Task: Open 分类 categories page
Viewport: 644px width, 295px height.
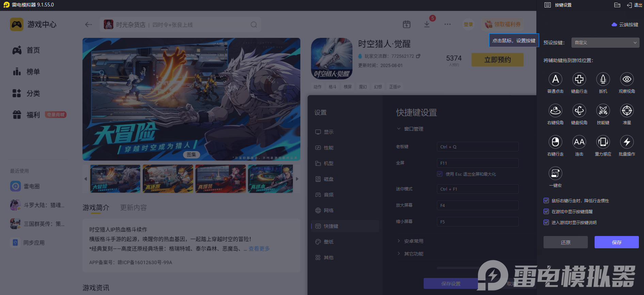Action: [26, 93]
